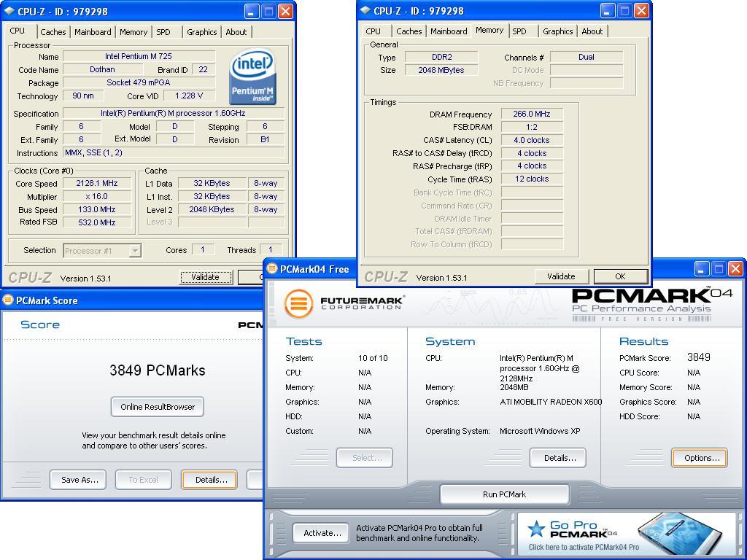This screenshot has width=747, height=560.
Task: Click the Cycle Time 12 clocks value
Action: point(532,179)
